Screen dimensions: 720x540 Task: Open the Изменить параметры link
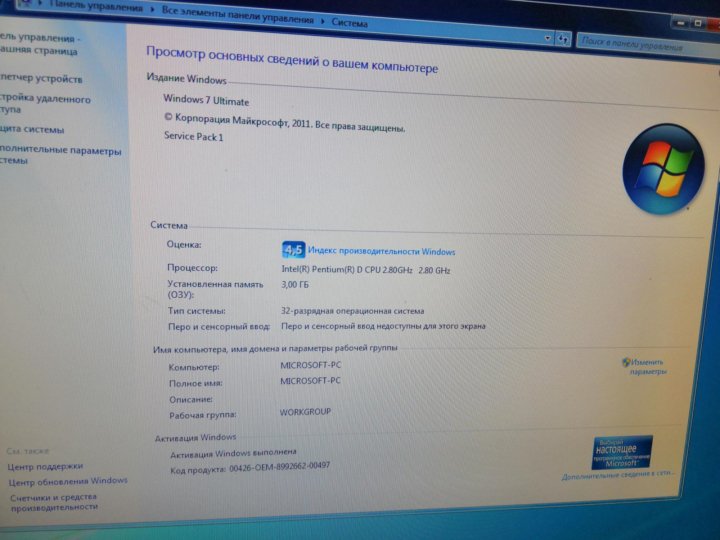(x=647, y=366)
